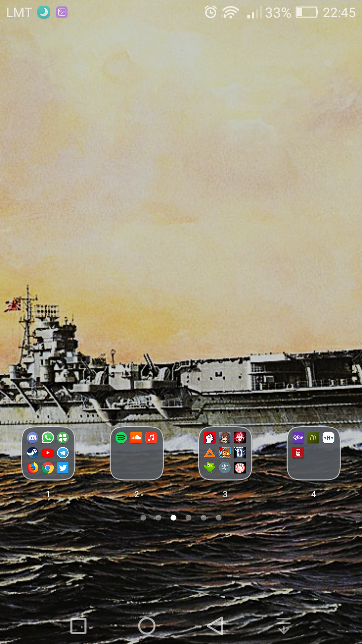The image size is (362, 644).
Task: Tap the cellular signal bars icon
Action: [x=254, y=13]
